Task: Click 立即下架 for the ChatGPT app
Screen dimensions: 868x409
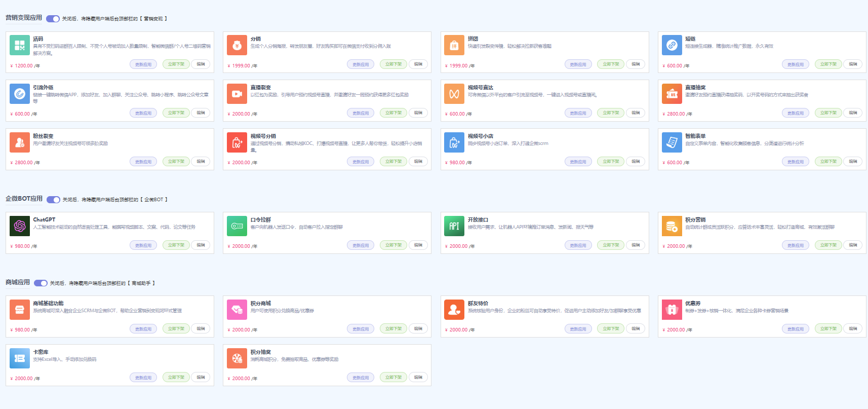Action: point(176,245)
